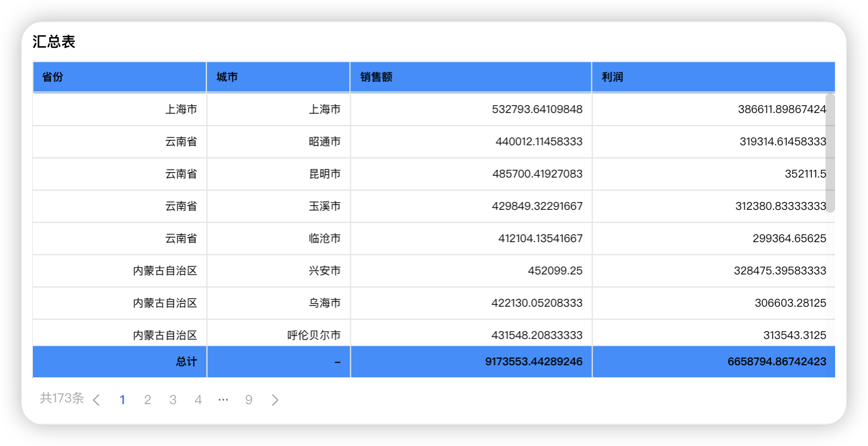Click the previous page arrow
Image resolution: width=868 pixels, height=446 pixels.
[97, 399]
